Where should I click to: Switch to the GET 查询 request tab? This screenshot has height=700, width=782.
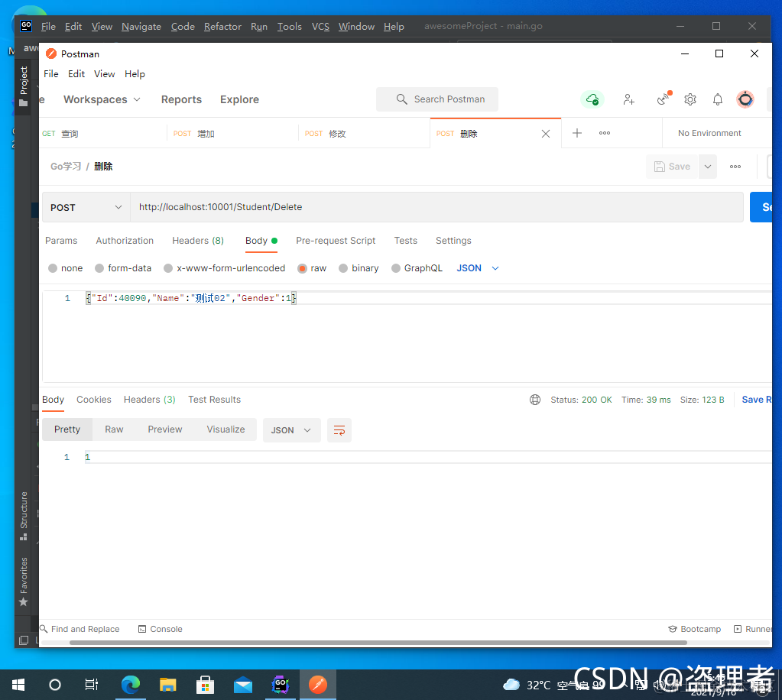click(x=102, y=134)
